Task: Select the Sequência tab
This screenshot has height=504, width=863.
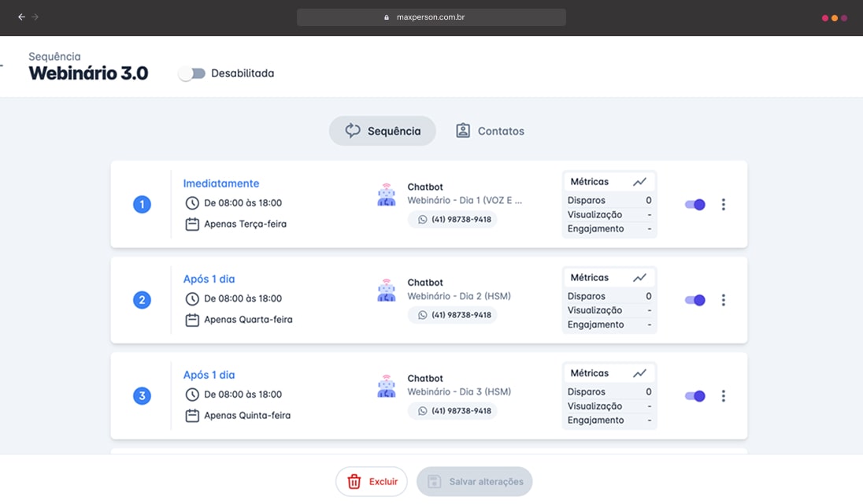Action: click(x=383, y=132)
